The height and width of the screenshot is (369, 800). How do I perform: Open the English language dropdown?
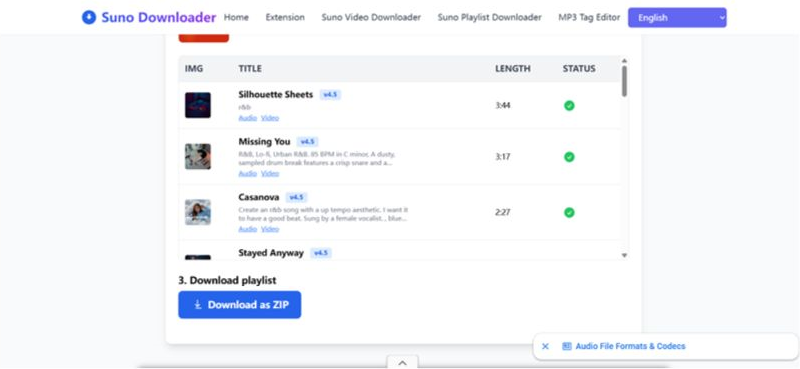[677, 17]
